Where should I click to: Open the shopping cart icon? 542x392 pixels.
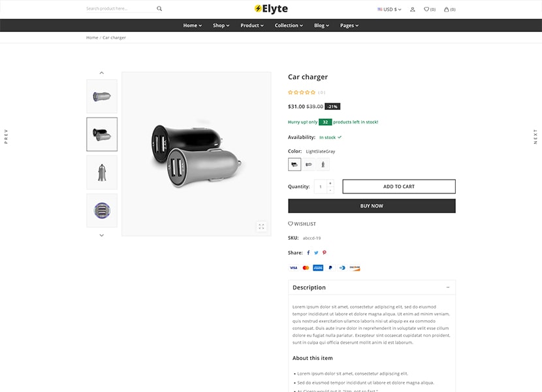pos(447,9)
